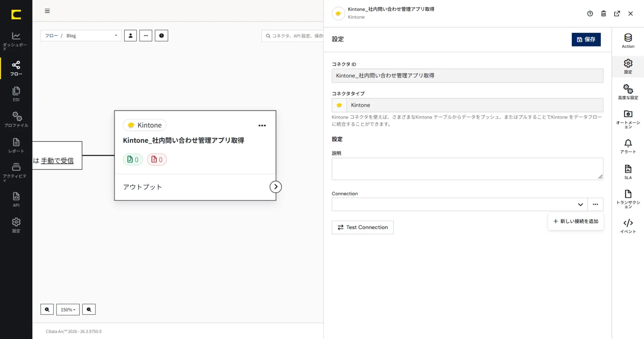
Task: Click the connector search field
Action: (292, 36)
